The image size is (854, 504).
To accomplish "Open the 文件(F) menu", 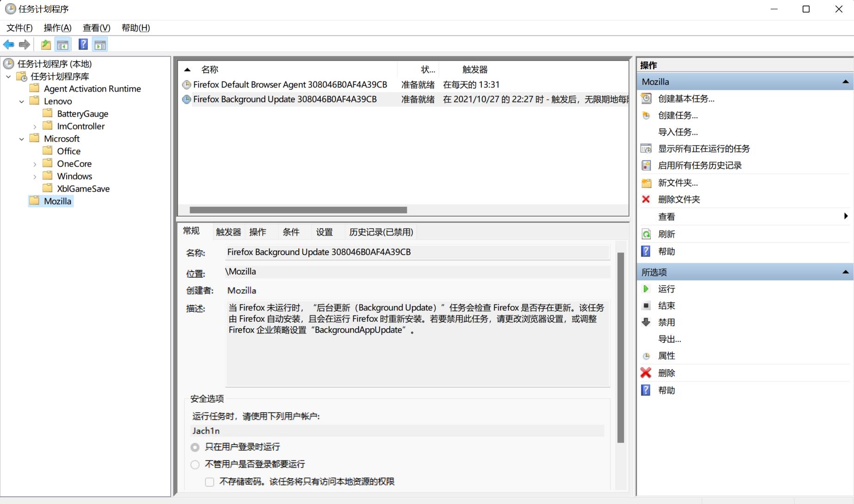I will pos(19,28).
